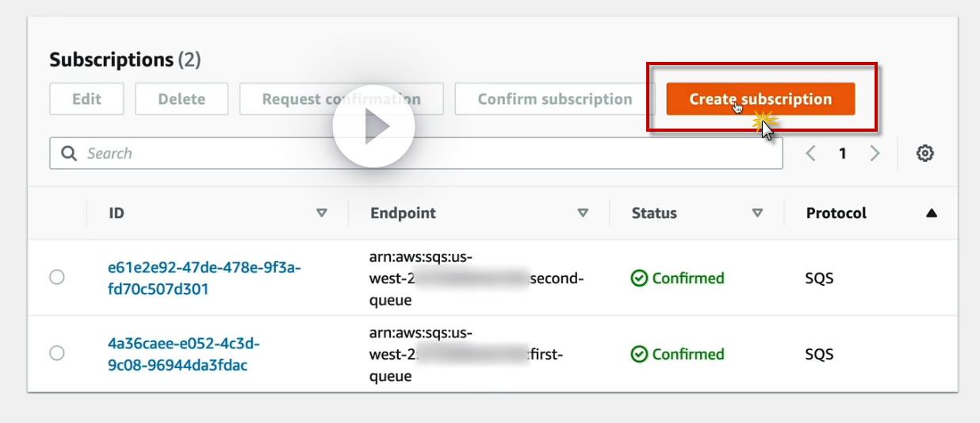Click the Confirm subscription button

554,99
